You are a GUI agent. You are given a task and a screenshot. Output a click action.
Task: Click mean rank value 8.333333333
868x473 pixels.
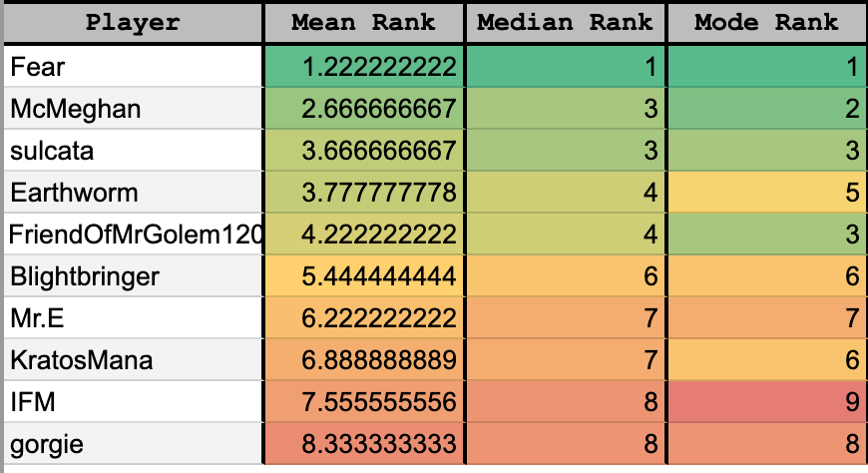coord(364,444)
